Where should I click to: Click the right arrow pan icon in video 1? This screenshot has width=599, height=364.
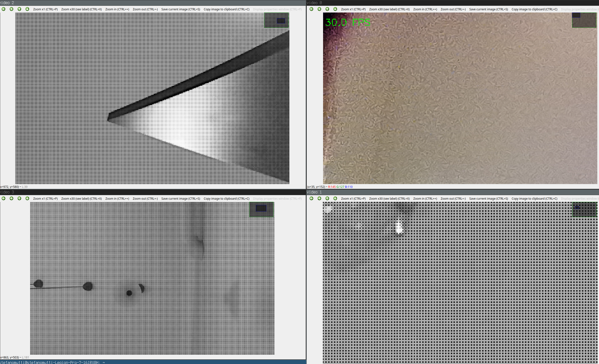(319, 198)
